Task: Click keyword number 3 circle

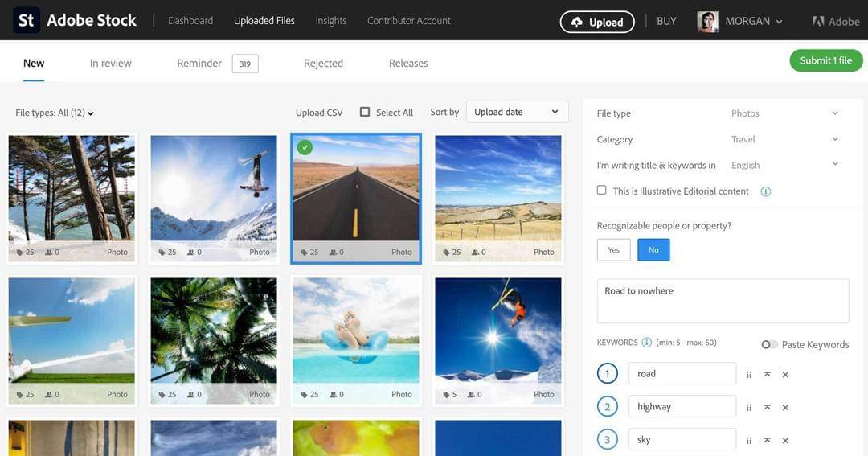Action: click(x=608, y=439)
